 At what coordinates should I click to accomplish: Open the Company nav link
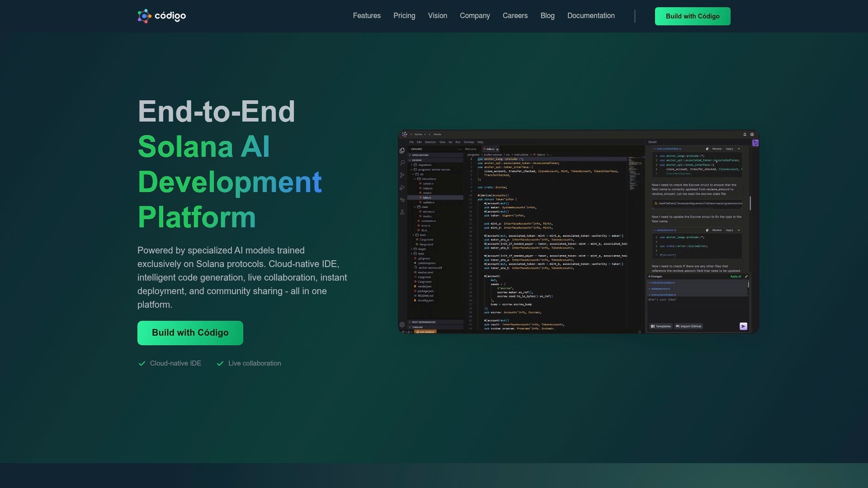click(475, 16)
